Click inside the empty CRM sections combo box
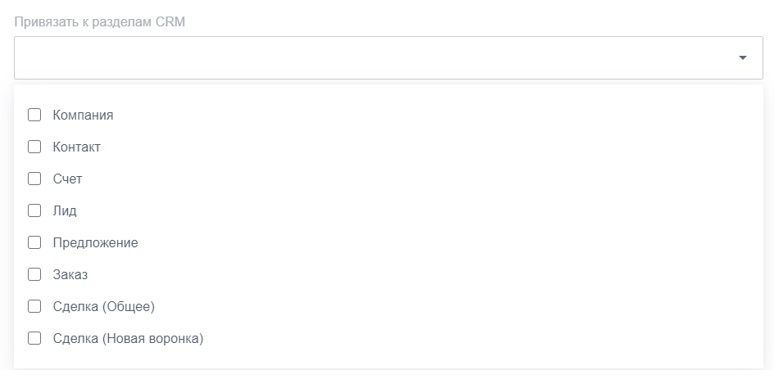 pyautogui.click(x=389, y=58)
